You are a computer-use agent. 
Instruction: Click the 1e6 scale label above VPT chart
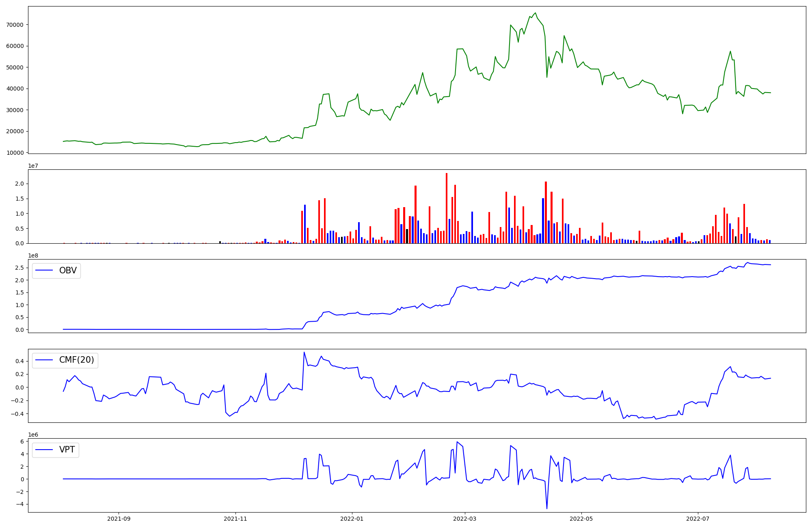[33, 435]
